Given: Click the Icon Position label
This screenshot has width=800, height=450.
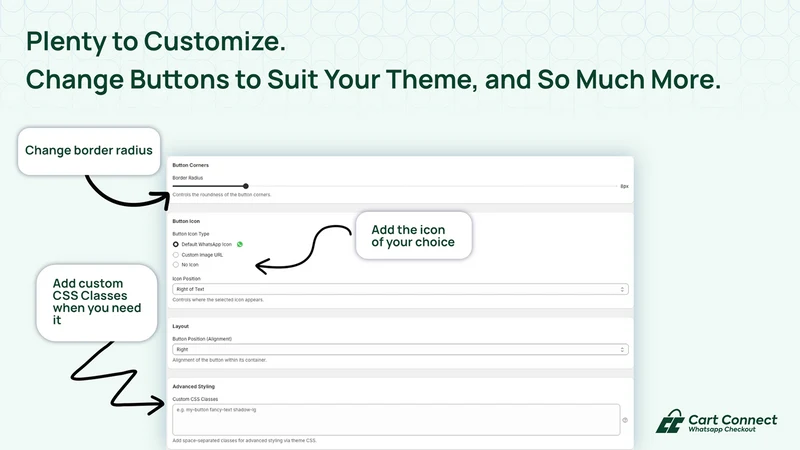Looking at the screenshot, I should 186,279.
